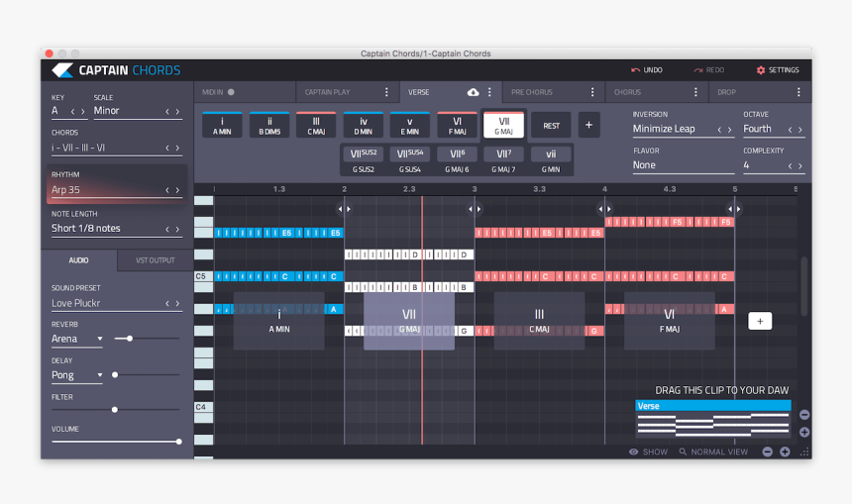Click the magnifier icon by Normal View
Viewport: 852px width, 504px height.
point(683,452)
